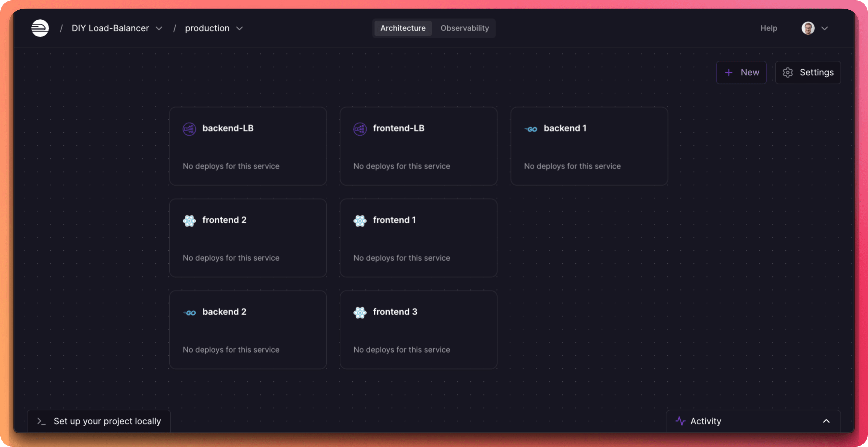The image size is (868, 447).
Task: Click the New button
Action: click(741, 72)
